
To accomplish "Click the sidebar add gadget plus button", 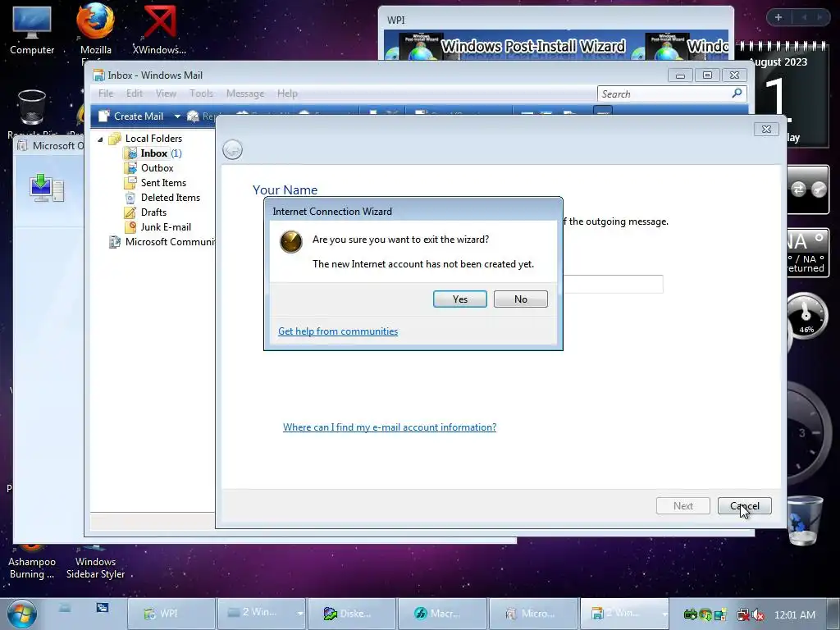I will pyautogui.click(x=778, y=17).
